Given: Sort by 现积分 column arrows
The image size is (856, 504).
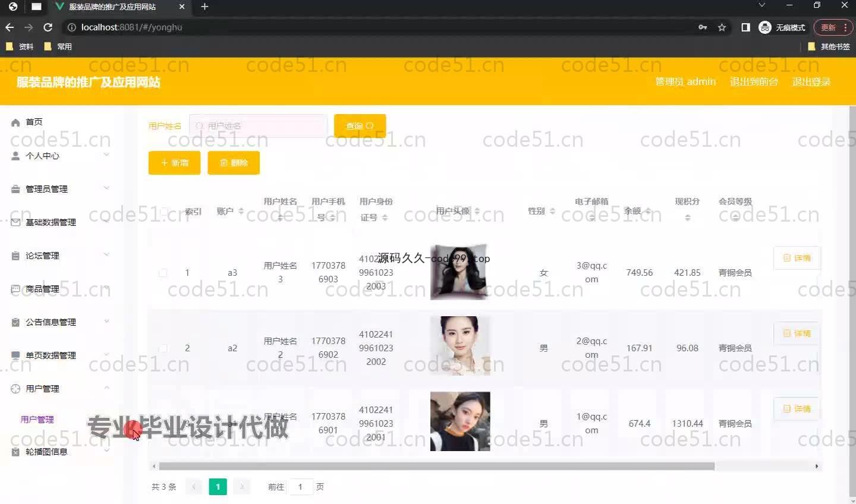Looking at the screenshot, I should click(x=687, y=218).
